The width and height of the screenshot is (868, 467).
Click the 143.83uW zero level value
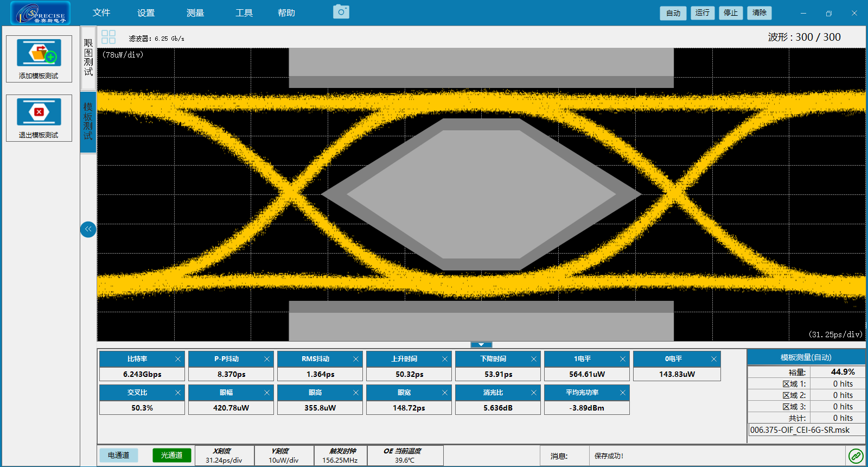(677, 374)
